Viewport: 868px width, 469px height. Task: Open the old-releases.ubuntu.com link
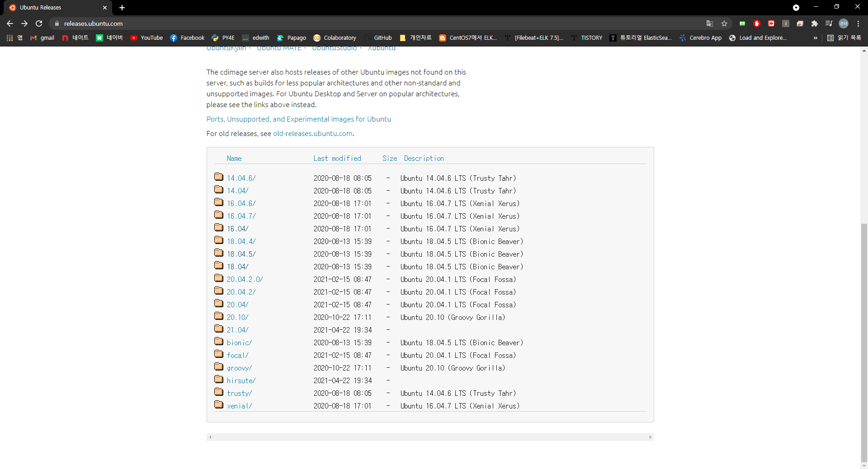tap(313, 134)
